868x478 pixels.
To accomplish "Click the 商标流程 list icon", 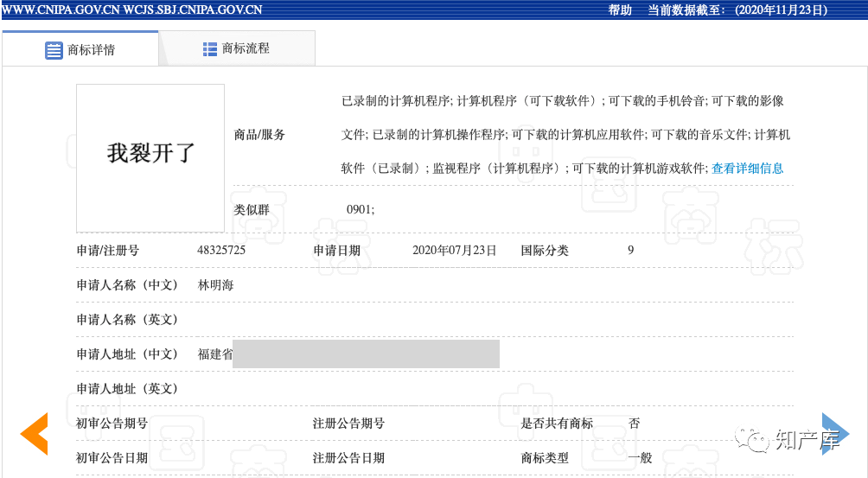I will 210,49.
